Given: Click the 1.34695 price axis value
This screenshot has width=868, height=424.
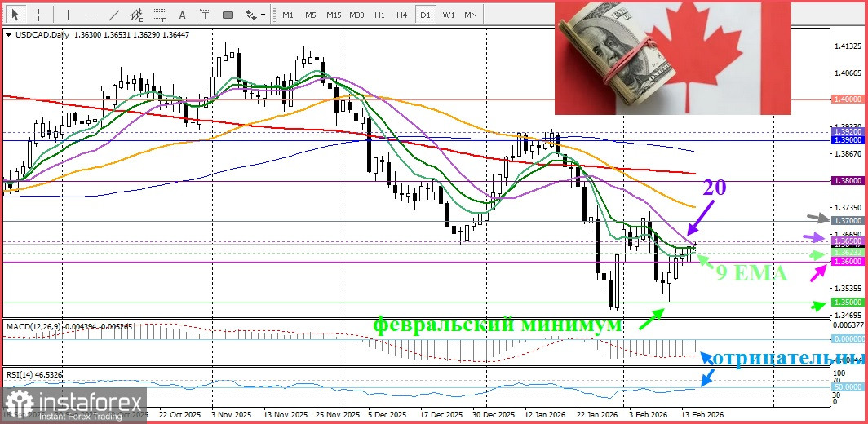Looking at the screenshot, I should [847, 315].
